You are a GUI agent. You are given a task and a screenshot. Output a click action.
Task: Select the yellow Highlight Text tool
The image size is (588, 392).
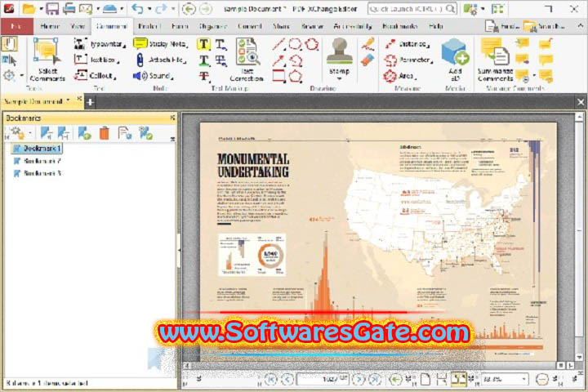[203, 44]
